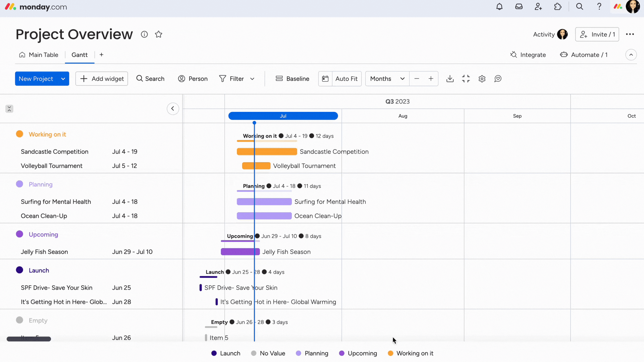The image size is (644, 362).
Task: Open the apps puzzle-piece icon
Action: (558, 7)
